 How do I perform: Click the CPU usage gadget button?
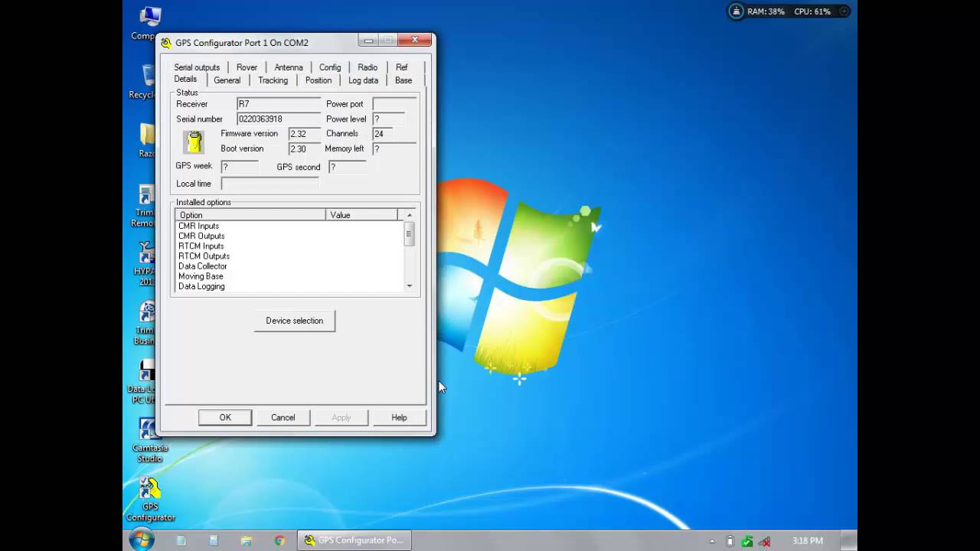844,11
